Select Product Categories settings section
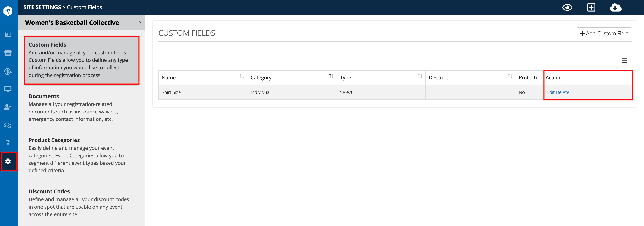Image resolution: width=644 pixels, height=226 pixels. tap(82, 155)
